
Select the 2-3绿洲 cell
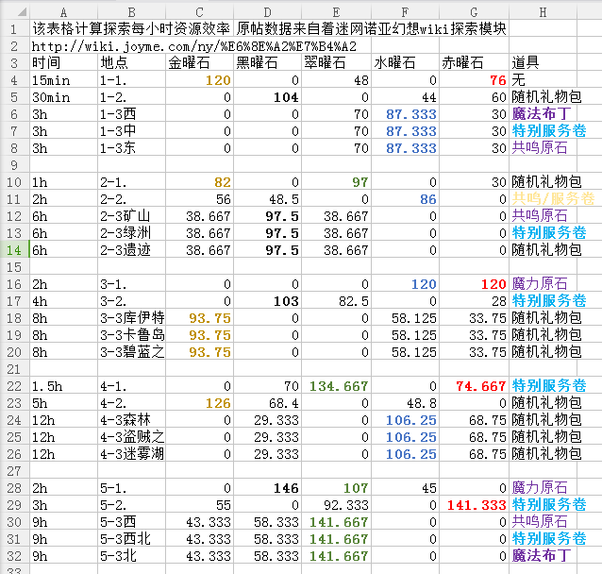pos(132,233)
